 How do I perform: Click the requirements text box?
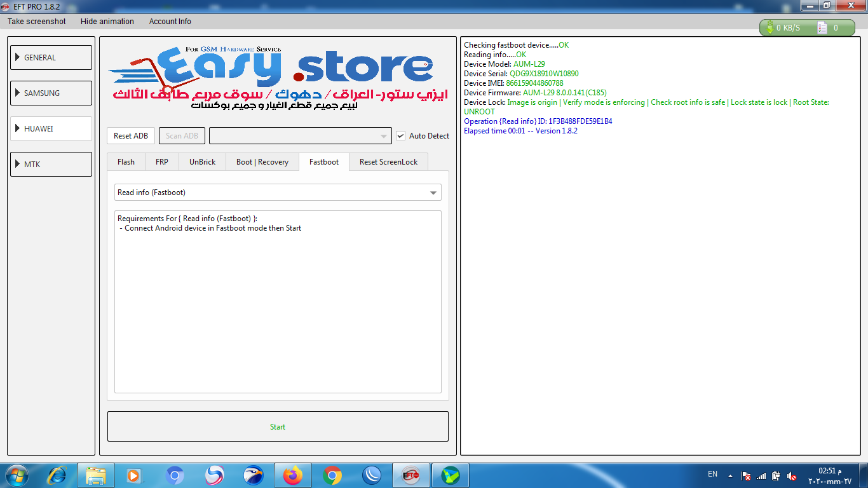point(278,302)
